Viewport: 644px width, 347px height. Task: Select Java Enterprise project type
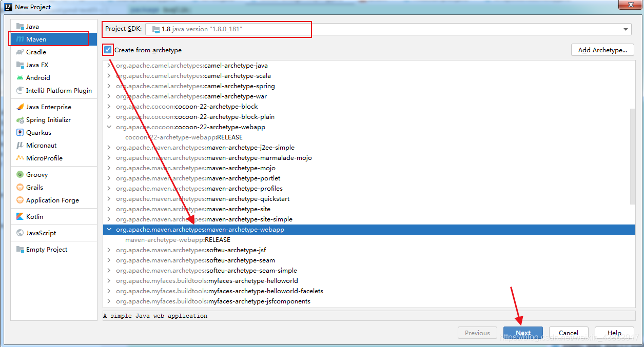[54, 107]
